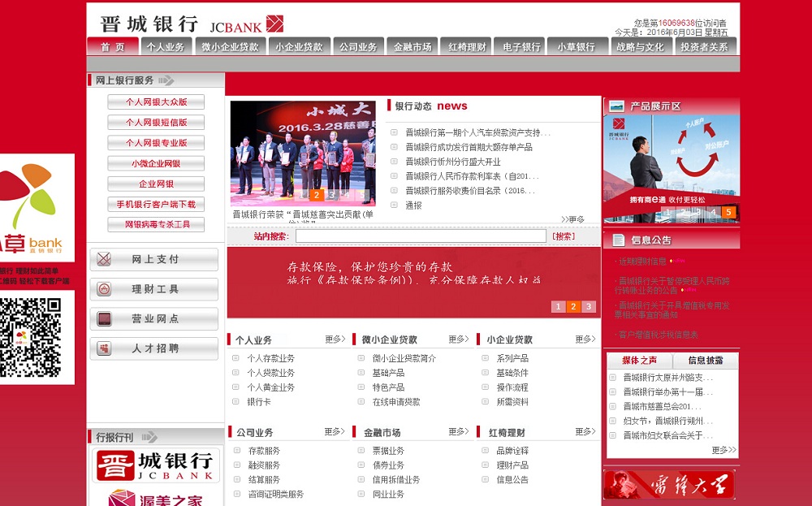Click the 网银病毒专杀工具 button

[156, 224]
